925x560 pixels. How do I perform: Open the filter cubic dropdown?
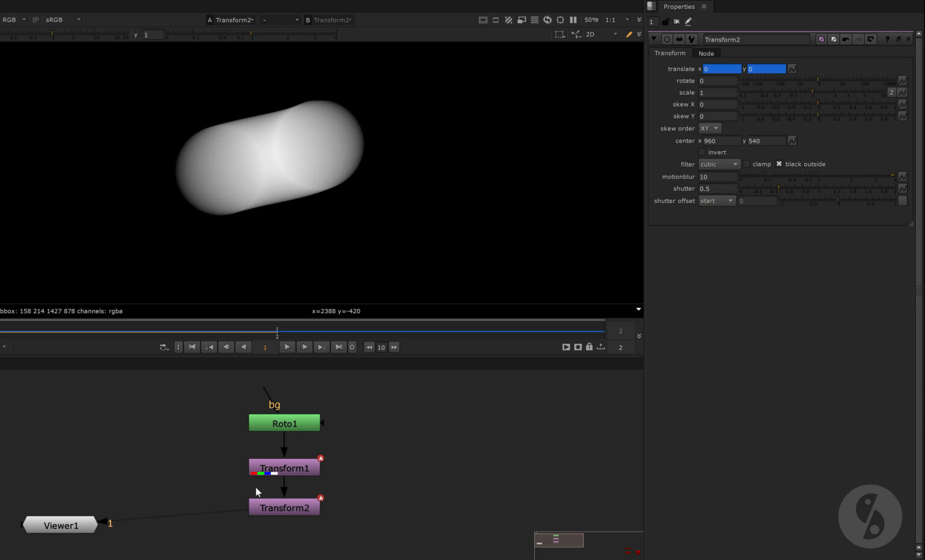(x=719, y=164)
